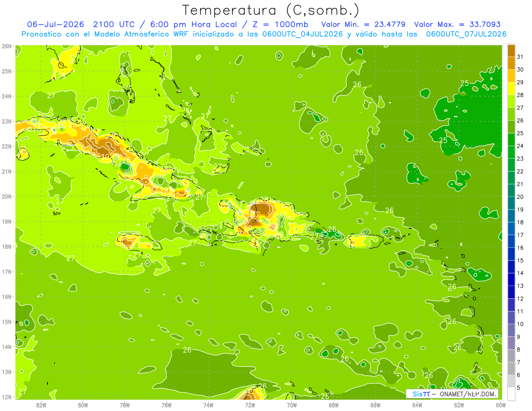Click the 80W longitude axis label
532x411 pixels.
(83, 405)
